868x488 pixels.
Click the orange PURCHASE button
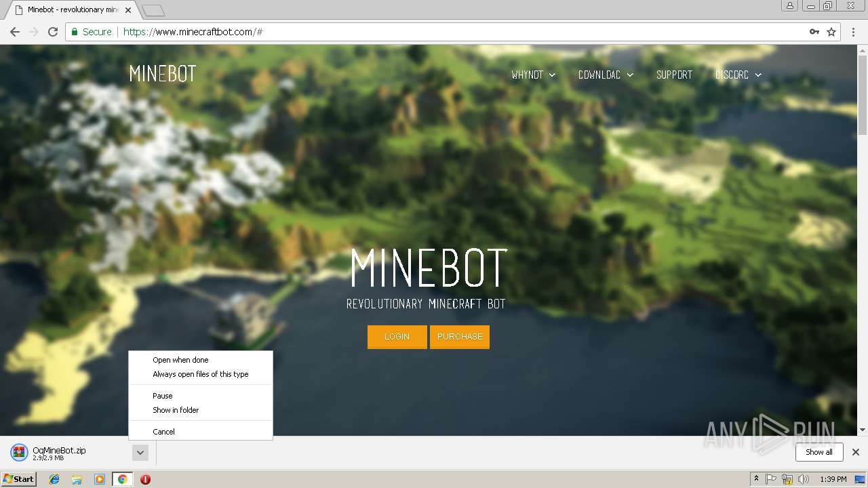(460, 337)
